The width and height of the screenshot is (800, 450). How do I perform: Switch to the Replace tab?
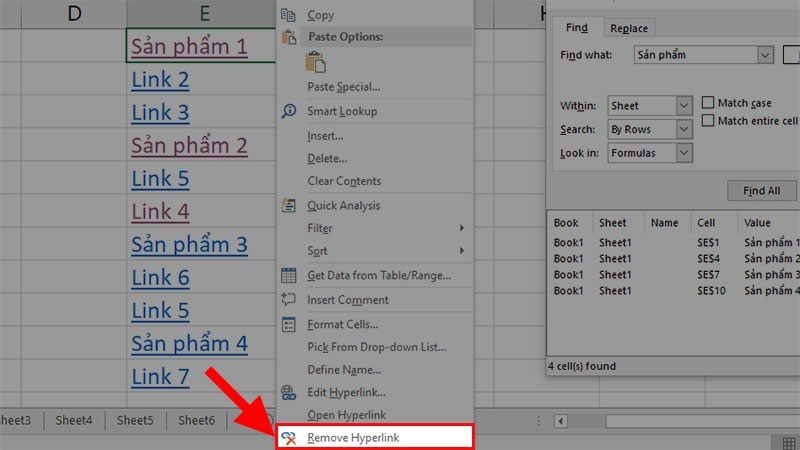pos(629,29)
